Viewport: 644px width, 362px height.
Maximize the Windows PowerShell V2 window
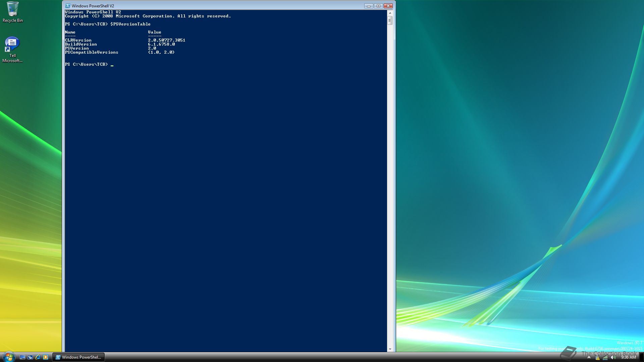378,6
